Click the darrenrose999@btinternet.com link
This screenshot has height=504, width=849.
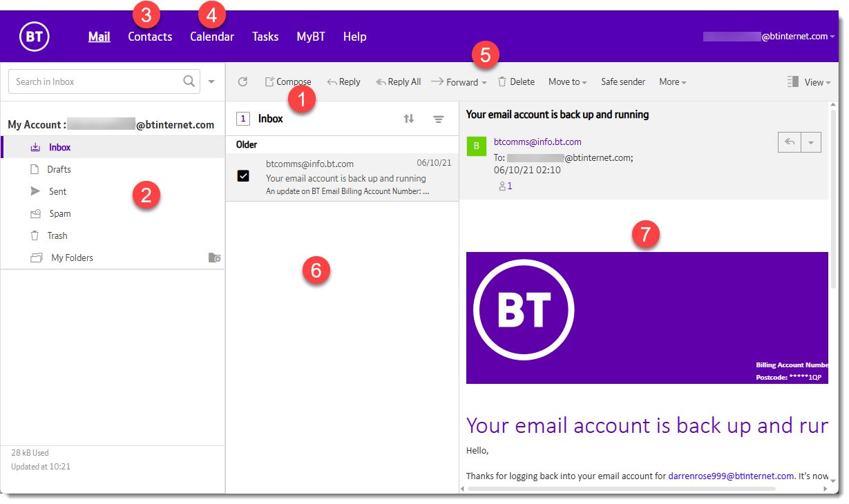[x=731, y=476]
